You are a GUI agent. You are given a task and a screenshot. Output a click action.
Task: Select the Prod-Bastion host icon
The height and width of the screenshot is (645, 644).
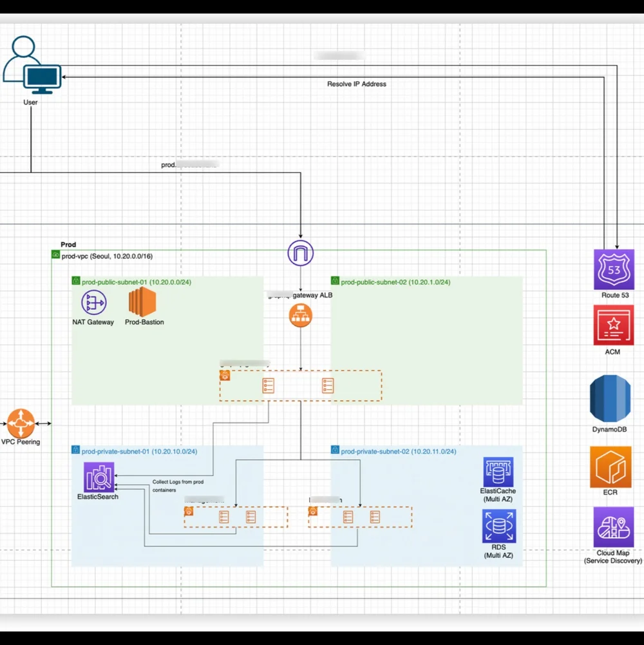[143, 303]
